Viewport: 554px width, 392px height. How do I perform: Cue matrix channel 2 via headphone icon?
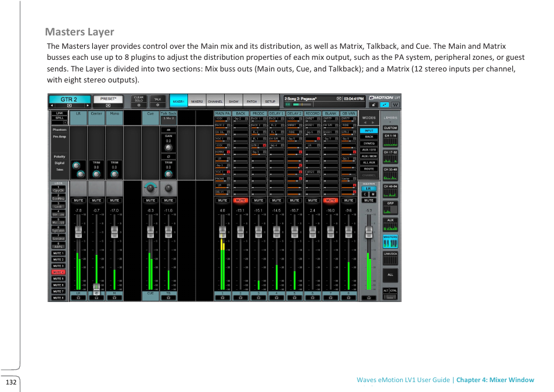click(240, 298)
